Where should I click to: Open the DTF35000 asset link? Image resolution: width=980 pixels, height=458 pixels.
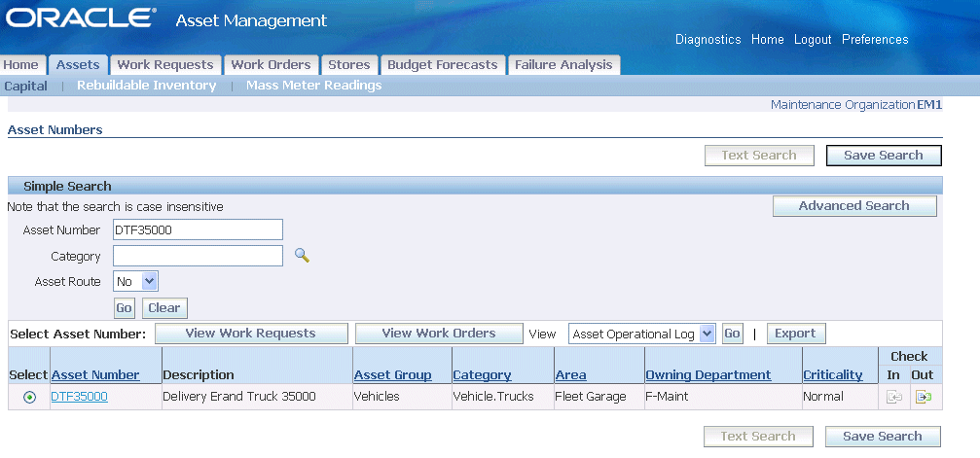point(80,397)
